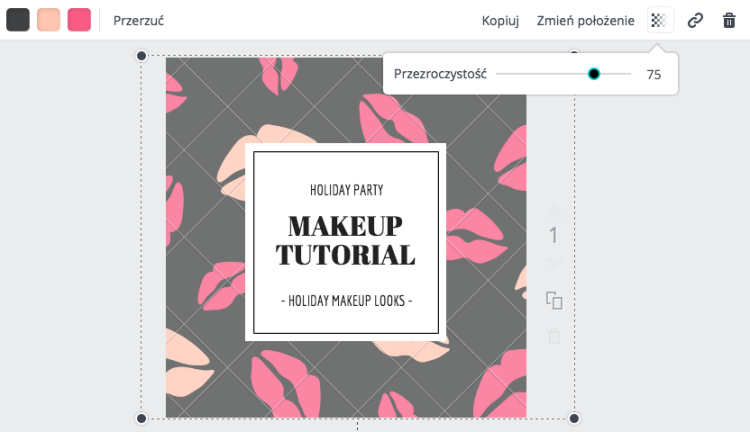The image size is (750, 432).
Task: Select the peach color swatch
Action: (49, 20)
